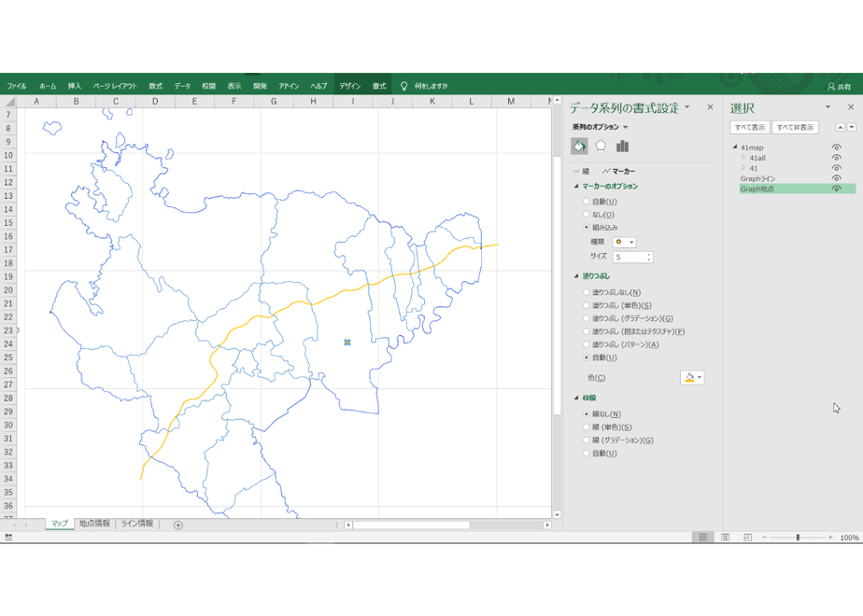Open the ページ レイアウト ribbon tab
Viewport: 863px width, 616px height.
click(x=115, y=86)
